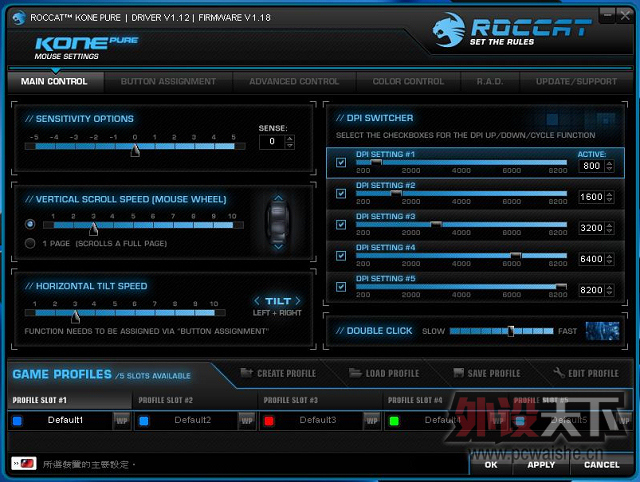
Task: Click the blue color swatch of Default2
Action: 144,421
